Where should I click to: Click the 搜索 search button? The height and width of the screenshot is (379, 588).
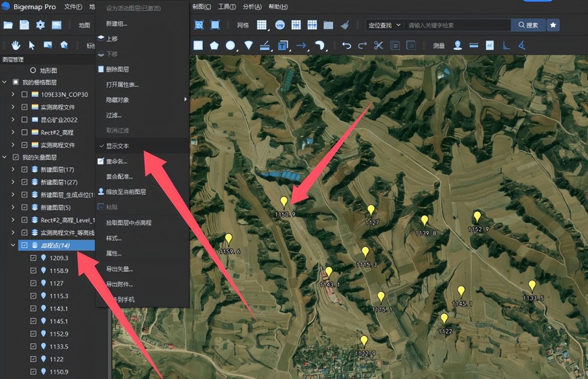click(528, 25)
